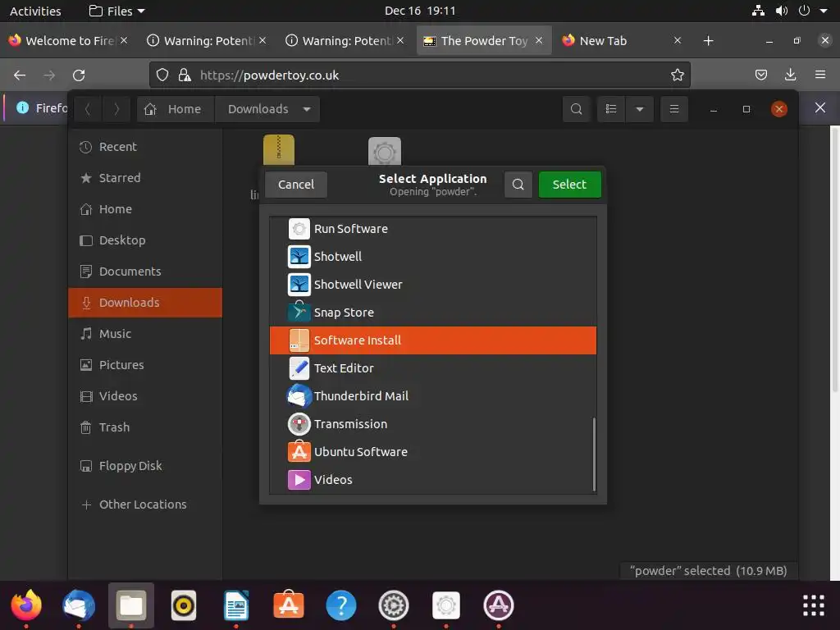Choose Shotwell from the application list
Viewport: 840px width, 630px height.
click(x=433, y=257)
